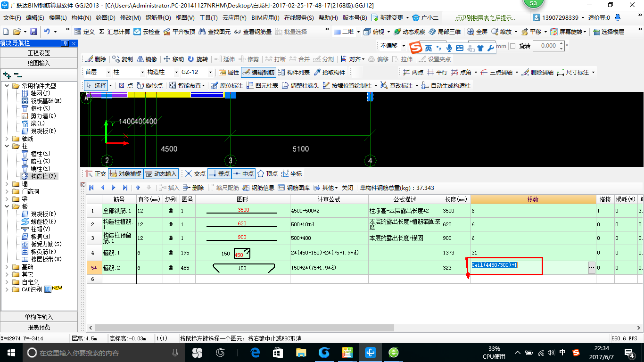
Task: Open 钢筋信息 rebar info
Action: [x=258, y=187]
